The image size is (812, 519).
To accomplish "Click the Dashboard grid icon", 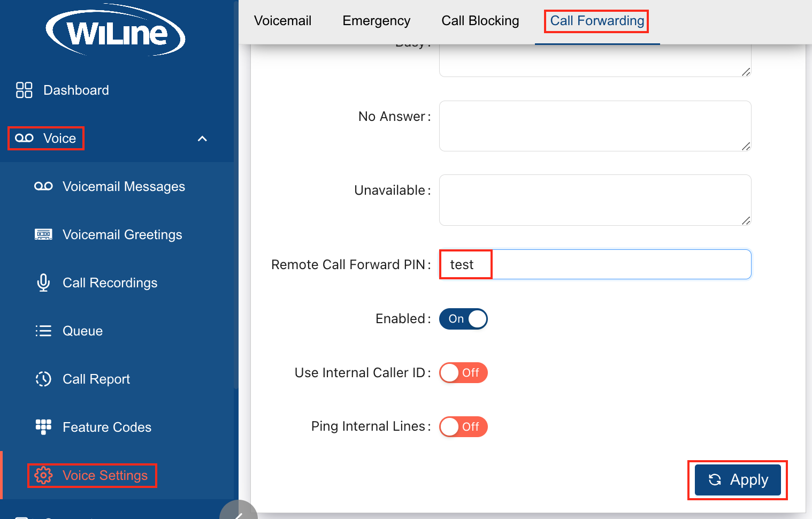I will (24, 90).
